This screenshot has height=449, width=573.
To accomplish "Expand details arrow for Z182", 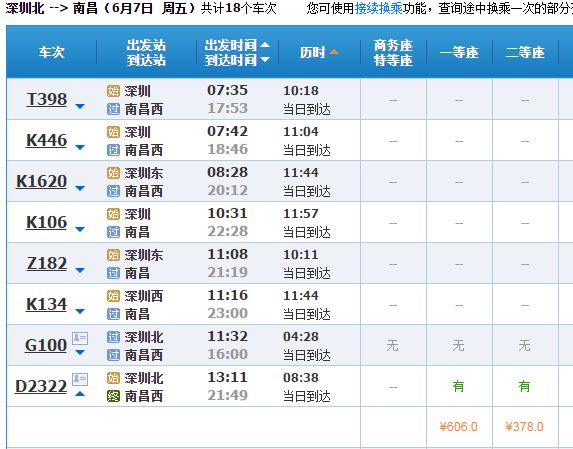I will (80, 270).
